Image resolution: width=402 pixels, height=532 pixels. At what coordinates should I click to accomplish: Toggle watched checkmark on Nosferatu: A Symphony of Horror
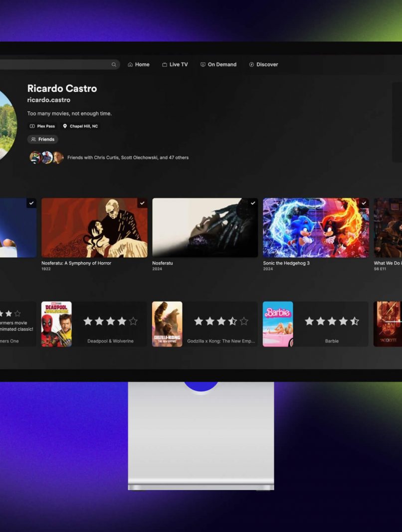[142, 203]
